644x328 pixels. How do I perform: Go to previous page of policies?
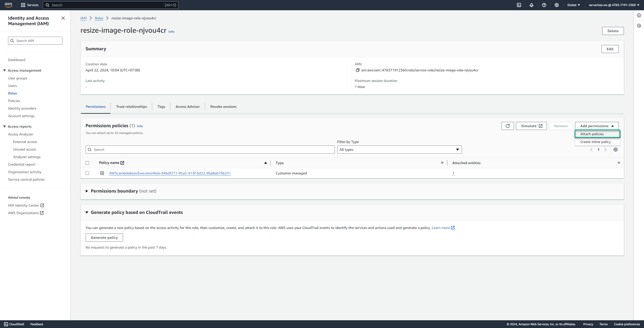pos(591,150)
